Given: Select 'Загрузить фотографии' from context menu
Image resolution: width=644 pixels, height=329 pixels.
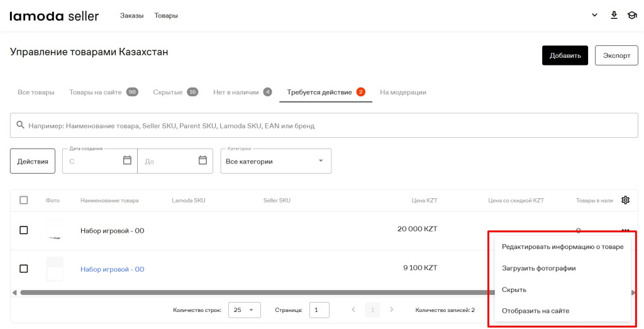Looking at the screenshot, I should pyautogui.click(x=538, y=268).
